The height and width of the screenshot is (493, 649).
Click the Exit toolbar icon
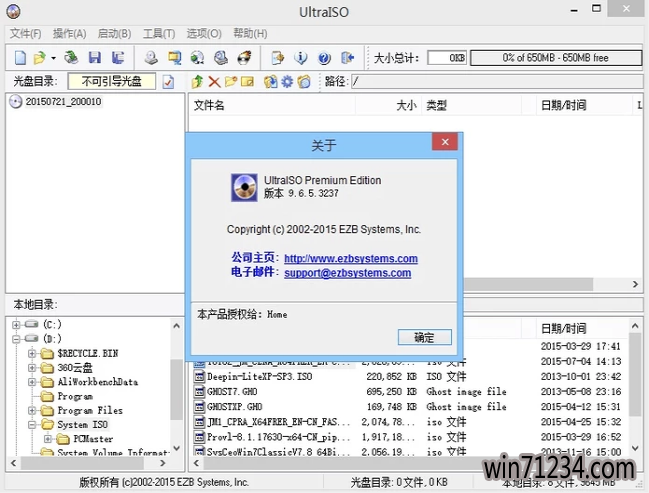[x=347, y=58]
